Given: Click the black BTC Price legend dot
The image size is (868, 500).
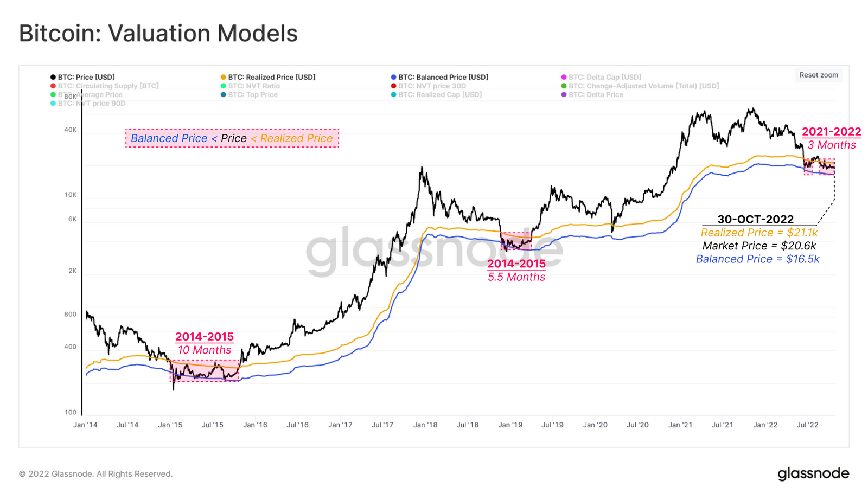Looking at the screenshot, I should tap(53, 77).
